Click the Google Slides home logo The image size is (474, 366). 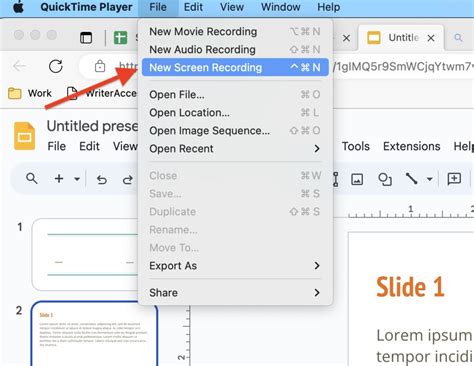pyautogui.click(x=24, y=136)
